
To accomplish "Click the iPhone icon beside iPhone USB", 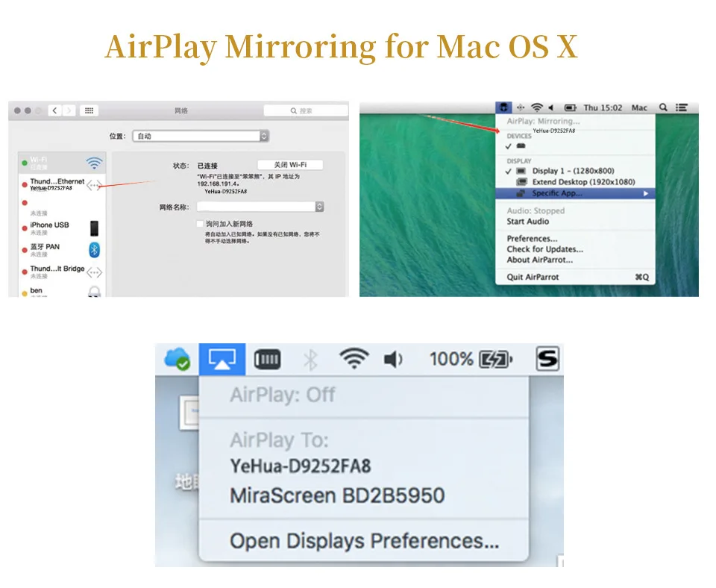I will click(x=94, y=228).
